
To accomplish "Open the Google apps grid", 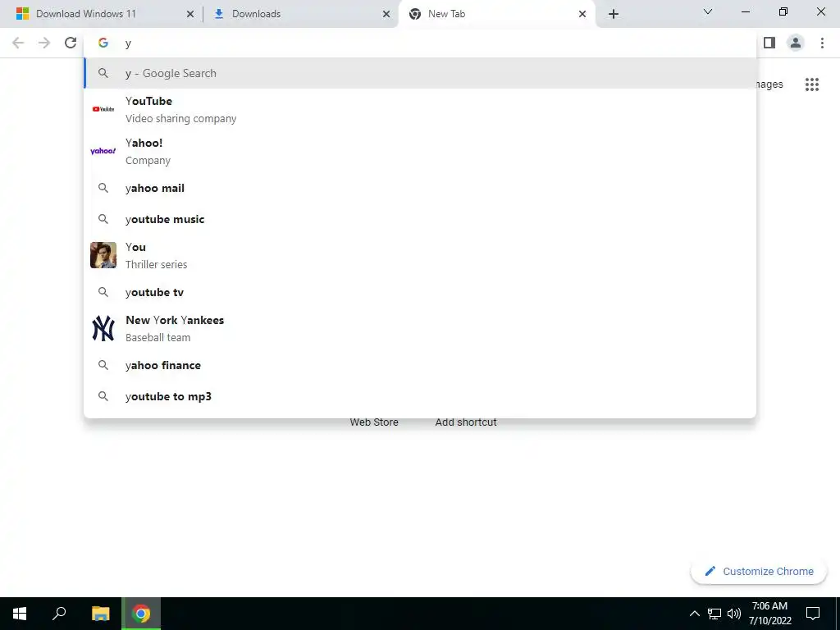I will (x=812, y=84).
